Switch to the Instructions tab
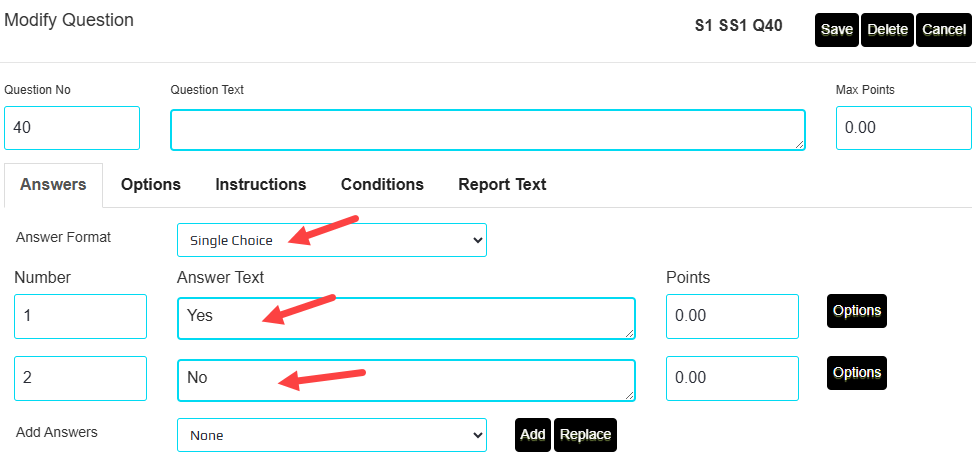The height and width of the screenshot is (470, 976). [261, 185]
